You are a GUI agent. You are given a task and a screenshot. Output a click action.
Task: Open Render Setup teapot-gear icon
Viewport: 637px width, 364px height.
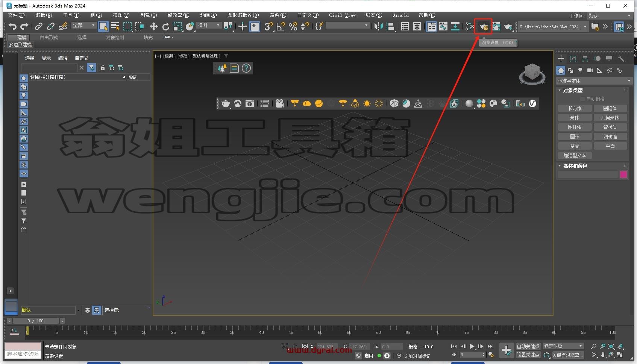pos(484,27)
